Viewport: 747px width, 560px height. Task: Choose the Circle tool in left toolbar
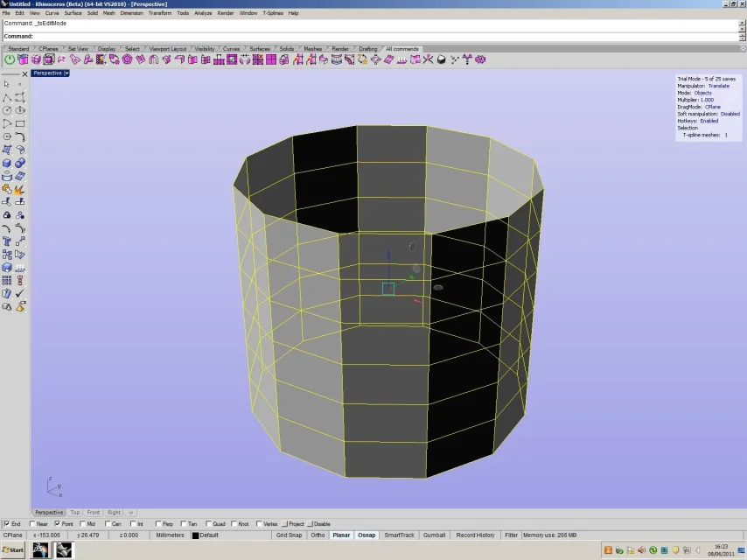(7, 110)
